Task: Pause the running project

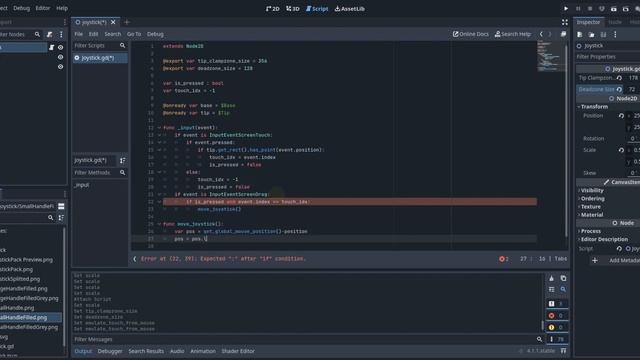Action: click(578, 9)
